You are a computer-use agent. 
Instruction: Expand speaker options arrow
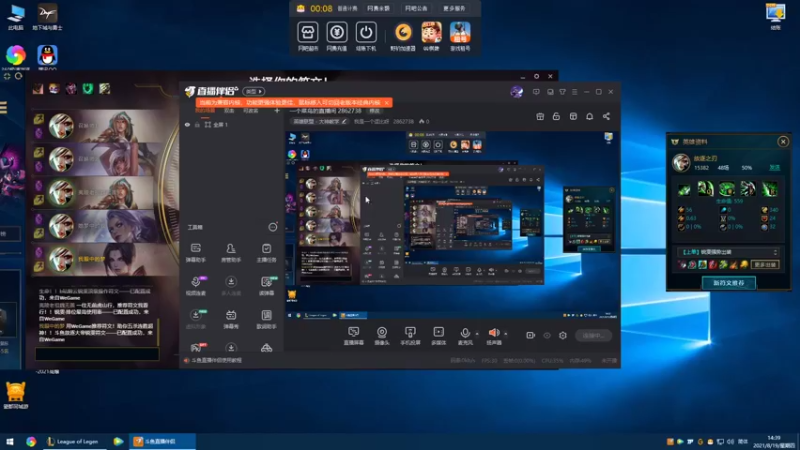pyautogui.click(x=506, y=334)
